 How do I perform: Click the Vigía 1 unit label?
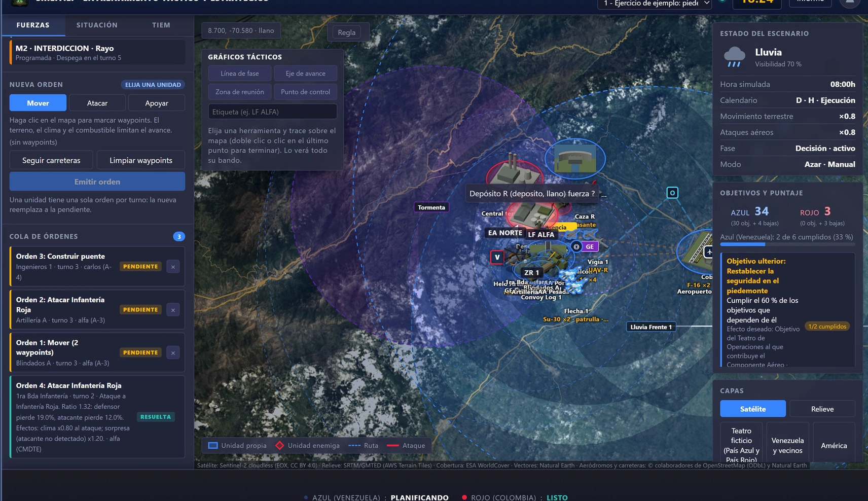[598, 262]
